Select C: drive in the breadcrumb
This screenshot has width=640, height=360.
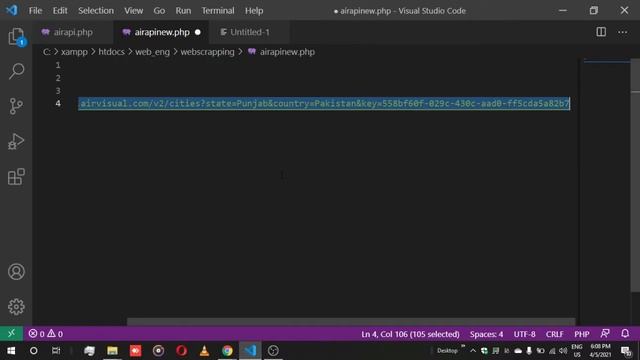point(47,52)
